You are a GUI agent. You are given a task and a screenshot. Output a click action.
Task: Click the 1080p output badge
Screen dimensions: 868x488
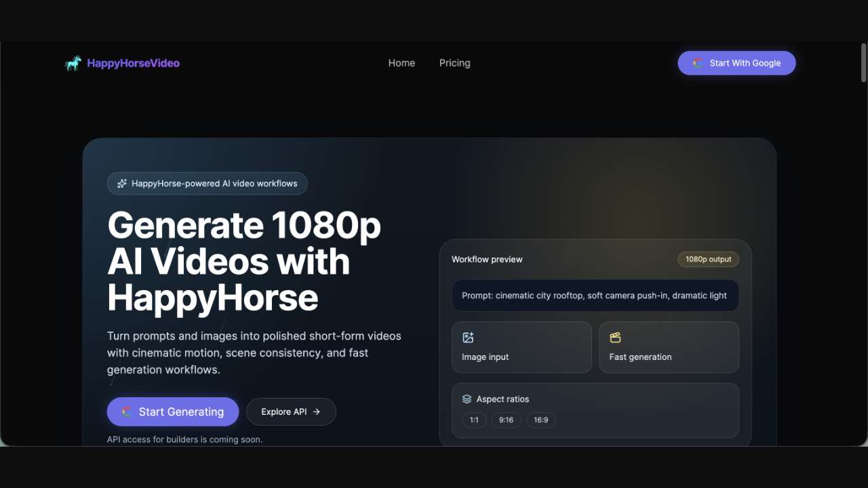(x=708, y=259)
